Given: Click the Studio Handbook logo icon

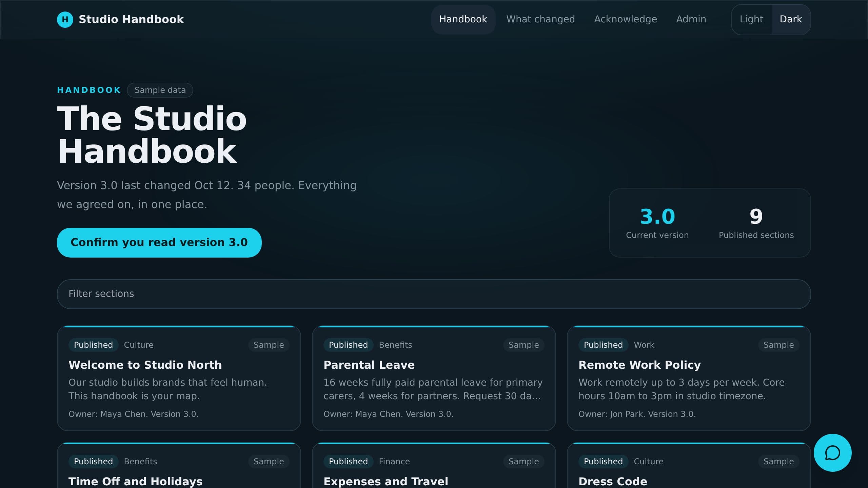Looking at the screenshot, I should pyautogui.click(x=65, y=19).
